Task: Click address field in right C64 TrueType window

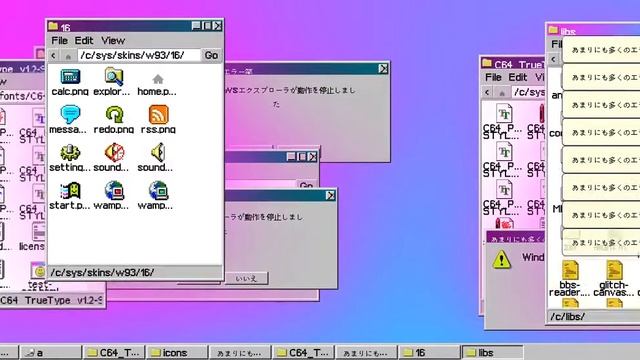Action: click(x=528, y=93)
